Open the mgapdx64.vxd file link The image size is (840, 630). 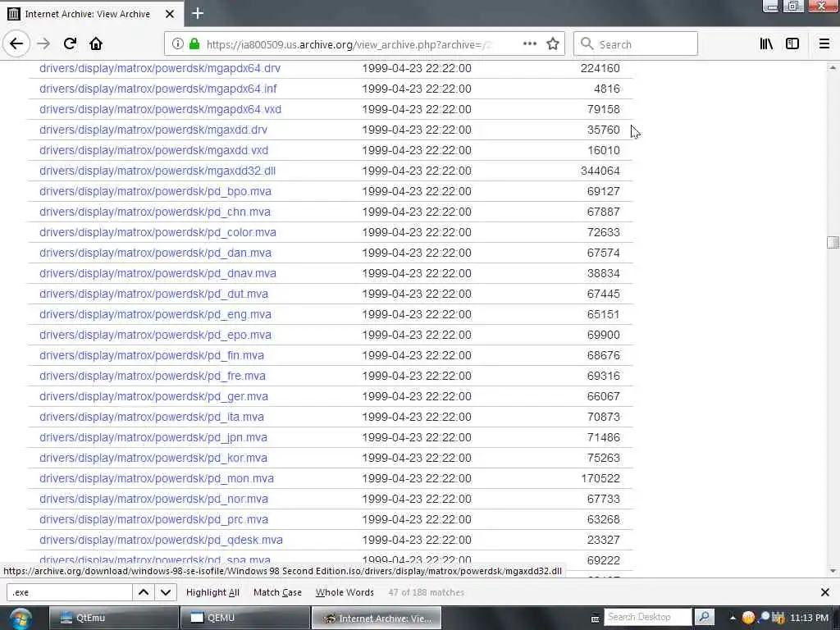point(160,109)
